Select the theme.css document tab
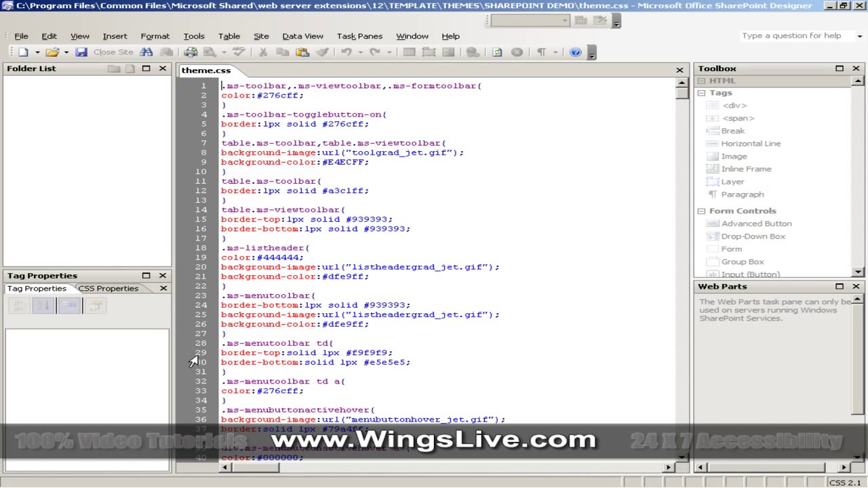 [x=206, y=70]
